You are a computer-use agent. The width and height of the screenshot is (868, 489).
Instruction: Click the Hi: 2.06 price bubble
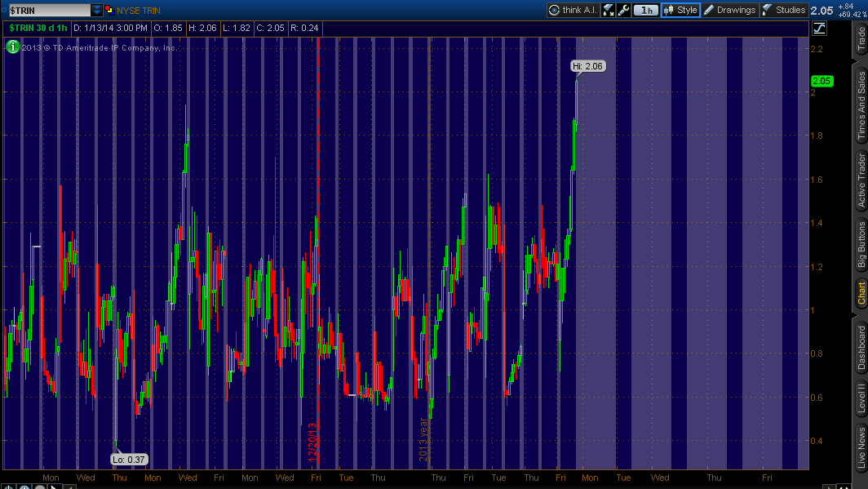587,66
